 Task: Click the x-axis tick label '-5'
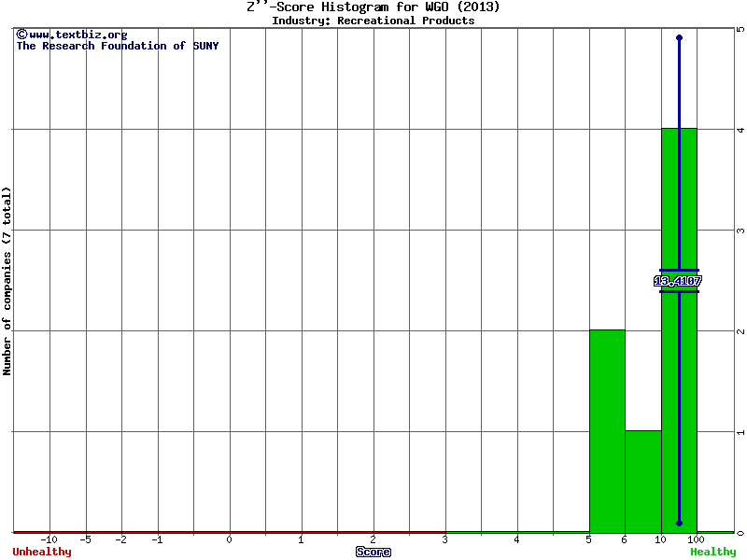pos(85,539)
